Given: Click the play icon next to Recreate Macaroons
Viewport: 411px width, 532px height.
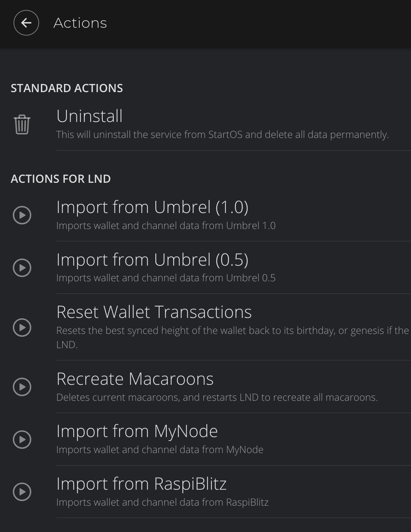Looking at the screenshot, I should [x=22, y=387].
